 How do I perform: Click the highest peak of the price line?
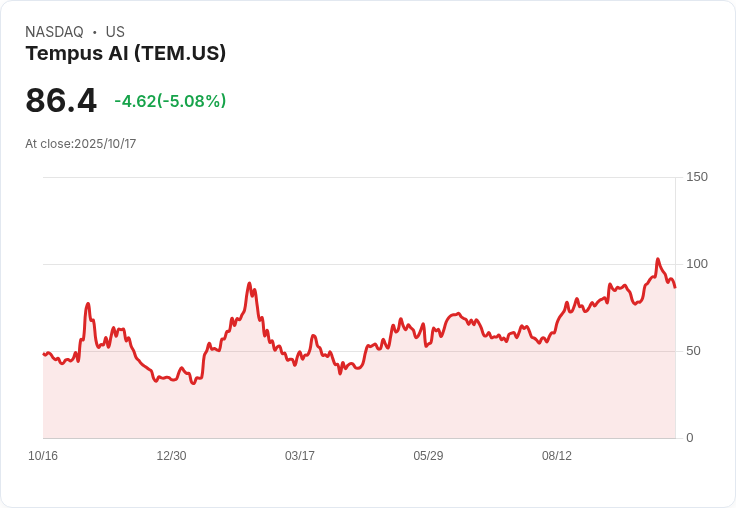click(658, 259)
